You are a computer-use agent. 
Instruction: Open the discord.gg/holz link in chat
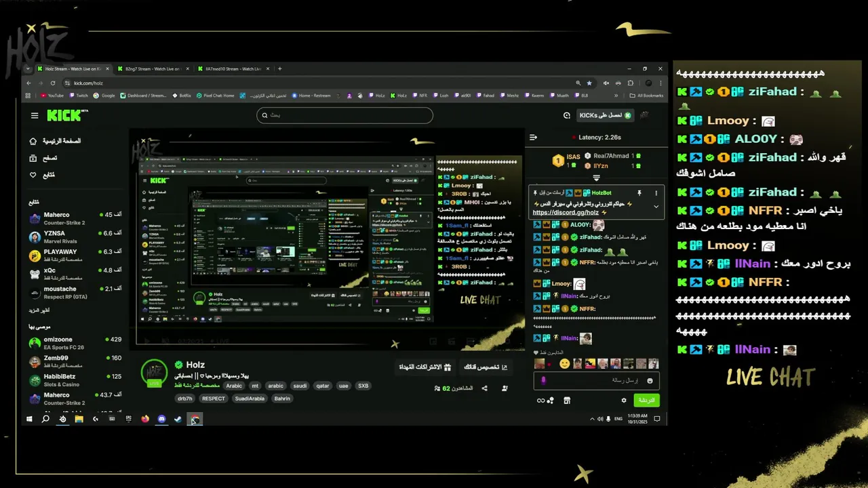coord(566,213)
